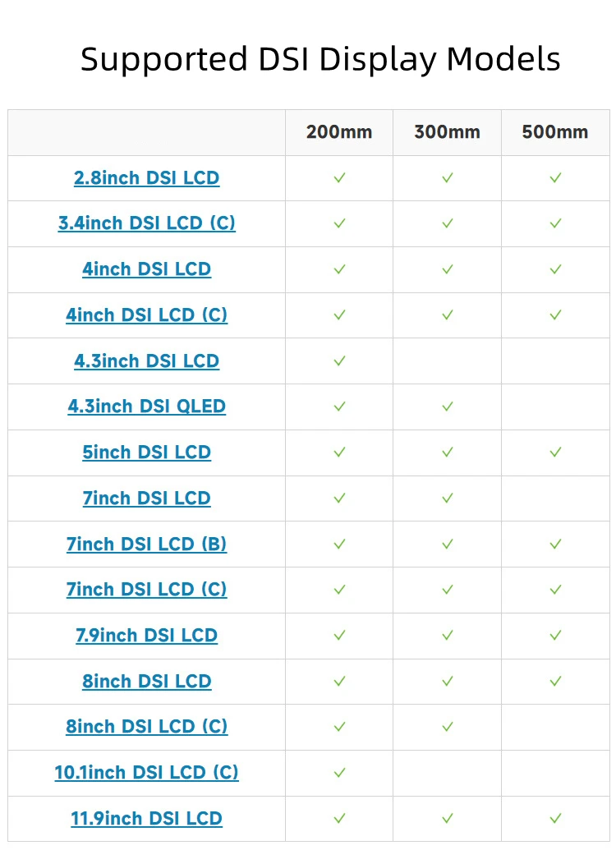Click the 500mm column header
Viewport: 616px width, 850px height.
point(555,132)
